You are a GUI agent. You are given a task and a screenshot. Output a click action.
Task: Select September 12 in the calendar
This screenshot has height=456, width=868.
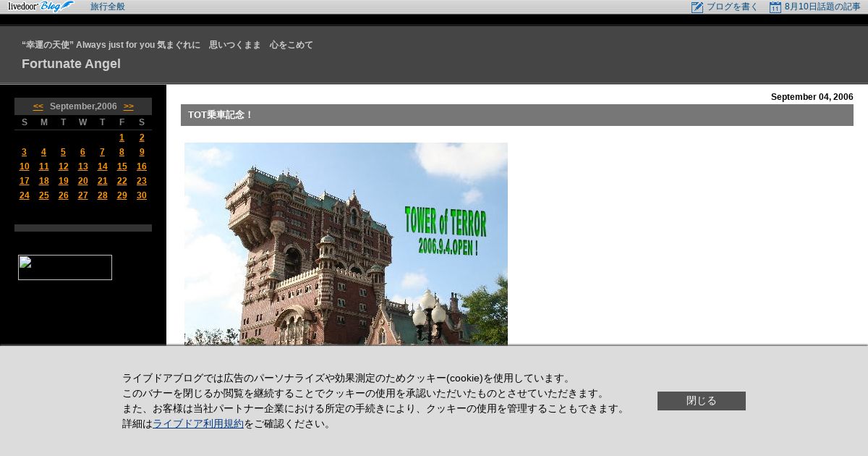point(63,166)
